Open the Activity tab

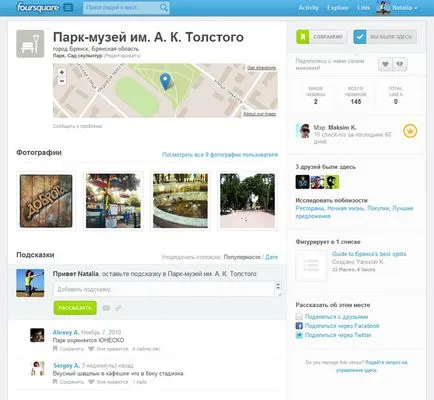tap(308, 8)
